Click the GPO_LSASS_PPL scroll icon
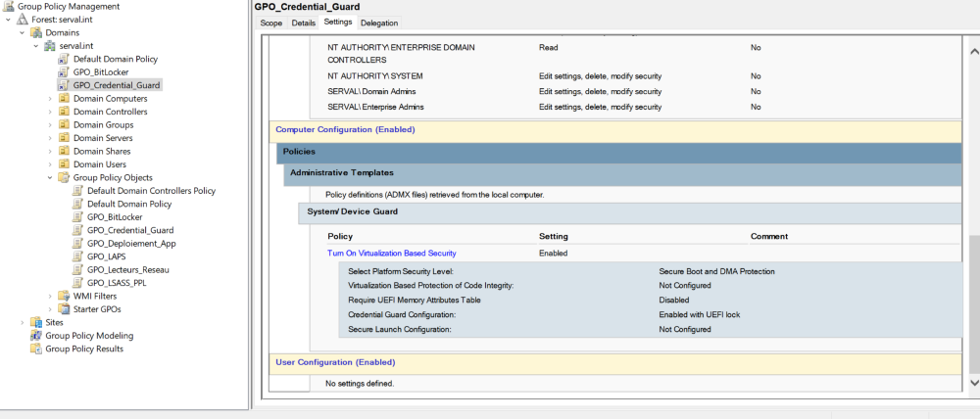 (x=77, y=283)
